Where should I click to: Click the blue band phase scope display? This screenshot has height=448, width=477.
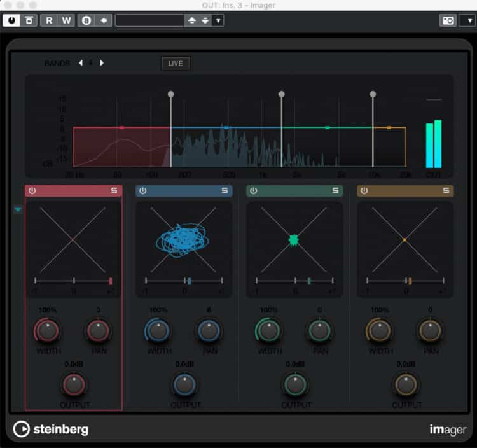[x=183, y=240]
